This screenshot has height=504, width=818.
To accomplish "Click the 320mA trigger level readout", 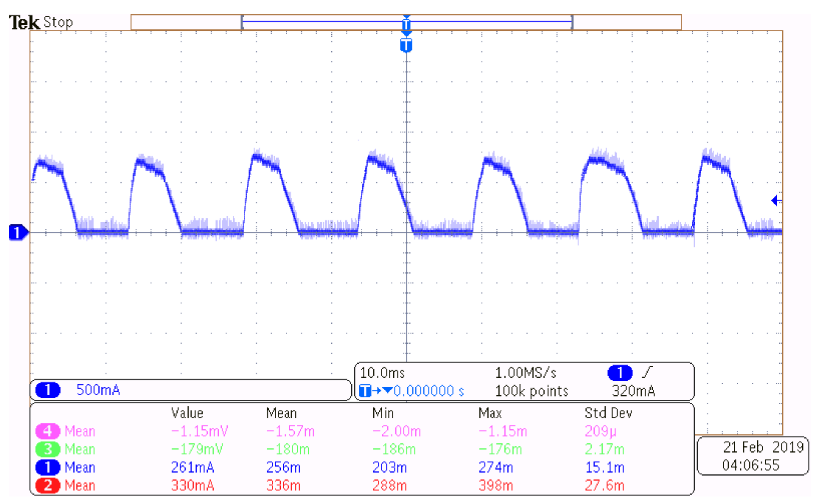I will tap(633, 391).
